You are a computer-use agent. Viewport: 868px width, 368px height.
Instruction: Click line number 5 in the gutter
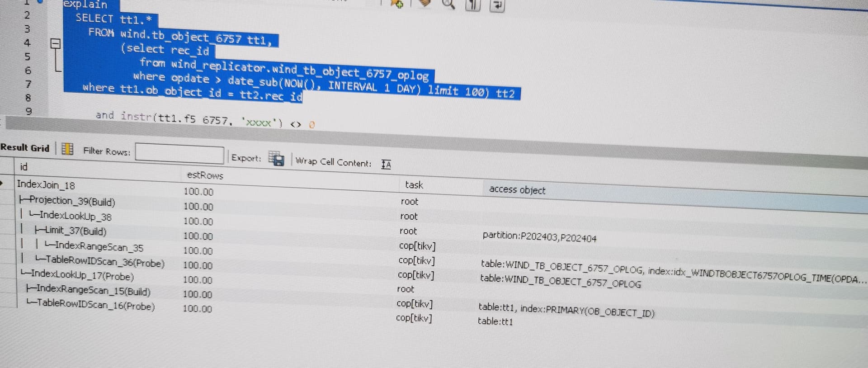(27, 57)
